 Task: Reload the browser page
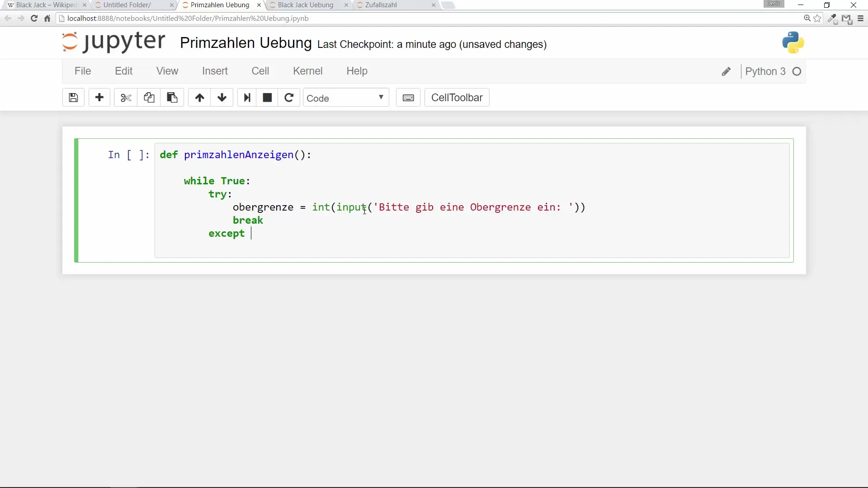[x=34, y=19]
